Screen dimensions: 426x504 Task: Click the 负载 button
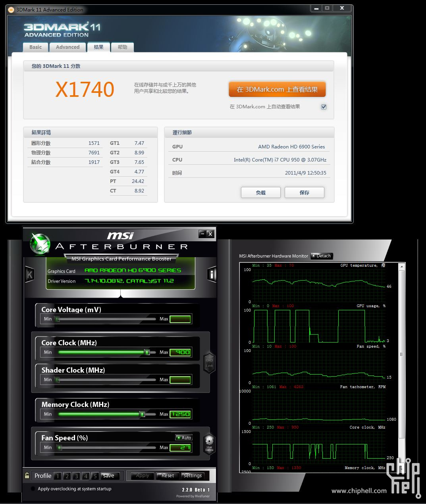tap(261, 192)
